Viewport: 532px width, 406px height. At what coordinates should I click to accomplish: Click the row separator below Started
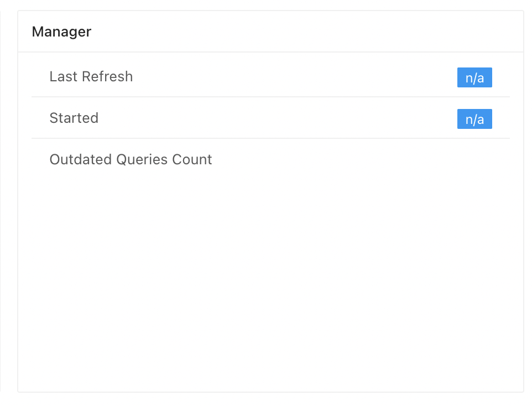[271, 138]
